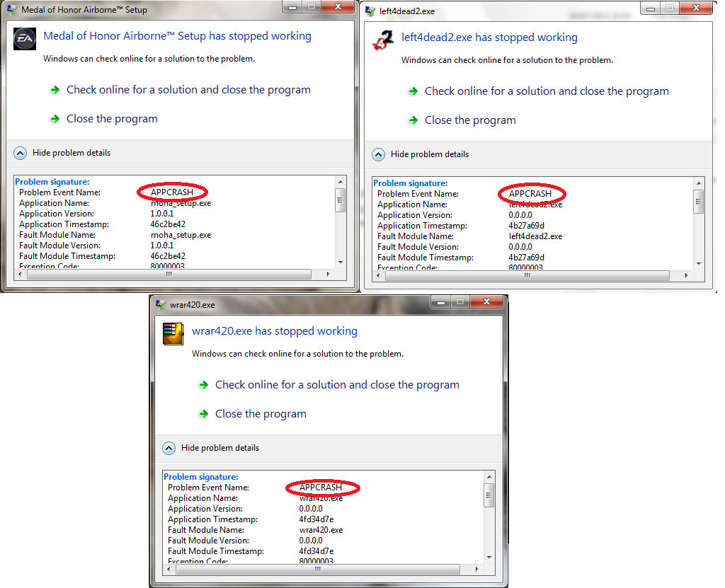Click heading 'wrar420.exe has stopped working'

(275, 331)
